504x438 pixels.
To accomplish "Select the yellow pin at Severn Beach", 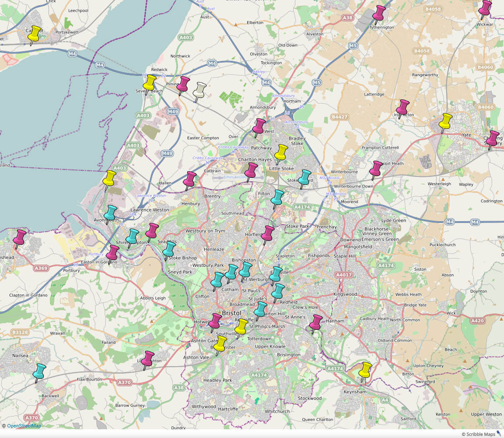I will 150,82.
